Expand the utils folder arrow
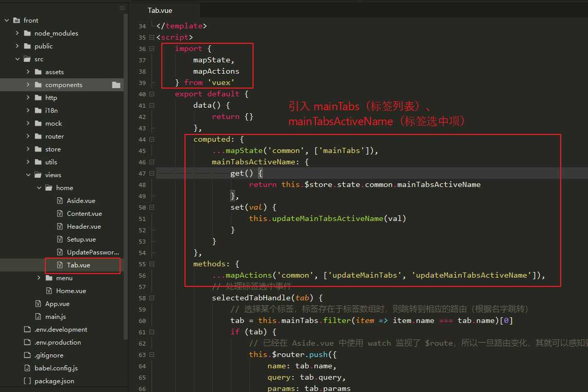The image size is (588, 392). pos(28,162)
